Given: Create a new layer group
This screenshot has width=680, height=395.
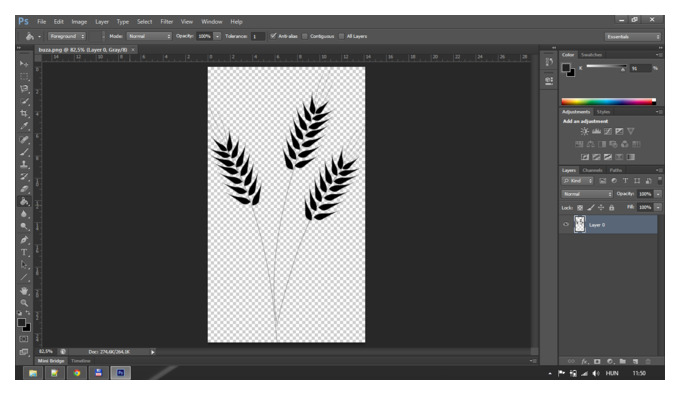Looking at the screenshot, I should (x=623, y=361).
